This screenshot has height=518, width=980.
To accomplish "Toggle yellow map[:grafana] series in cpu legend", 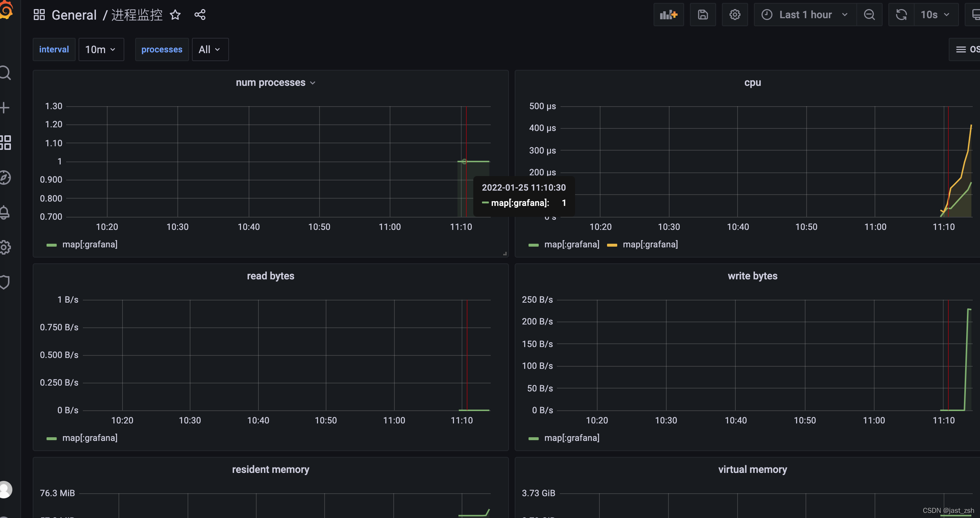I will pos(650,244).
